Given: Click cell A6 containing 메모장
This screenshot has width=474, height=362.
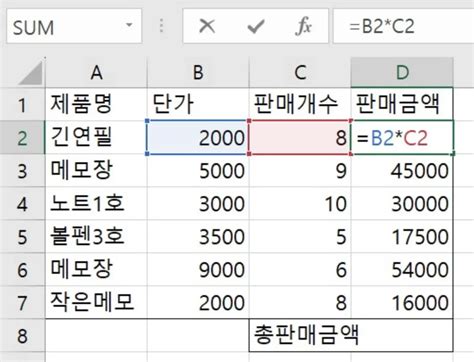Looking at the screenshot, I should (96, 269).
